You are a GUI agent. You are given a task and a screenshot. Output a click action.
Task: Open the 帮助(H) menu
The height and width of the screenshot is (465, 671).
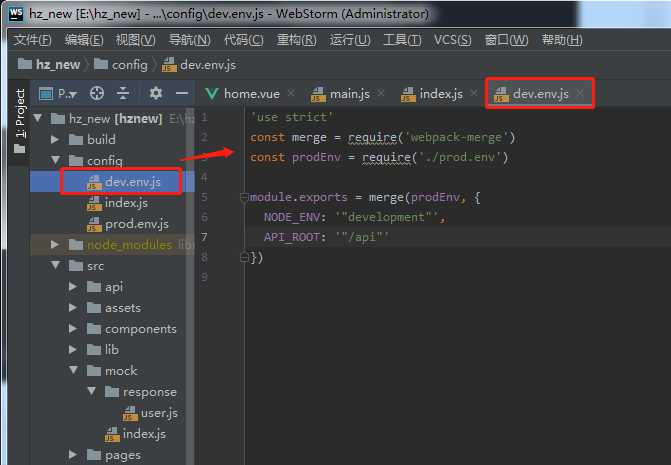tap(562, 40)
